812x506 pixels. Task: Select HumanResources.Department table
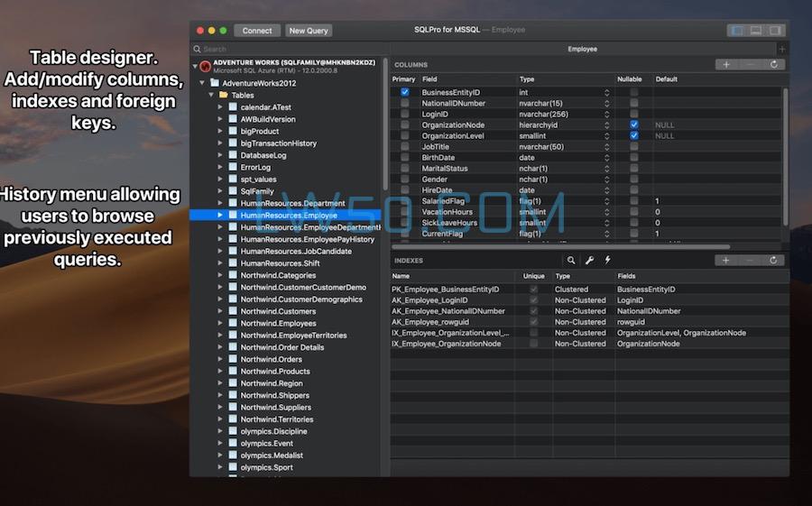[292, 203]
